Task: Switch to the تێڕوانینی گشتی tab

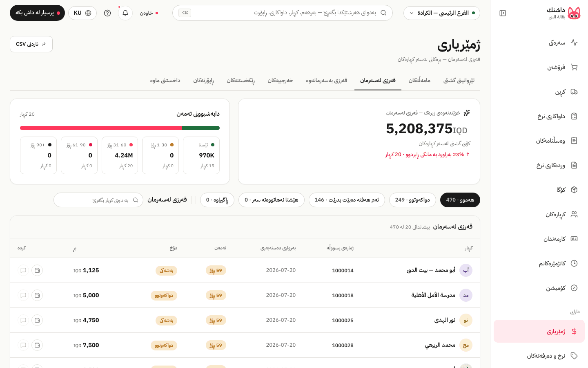Action: coord(459,81)
